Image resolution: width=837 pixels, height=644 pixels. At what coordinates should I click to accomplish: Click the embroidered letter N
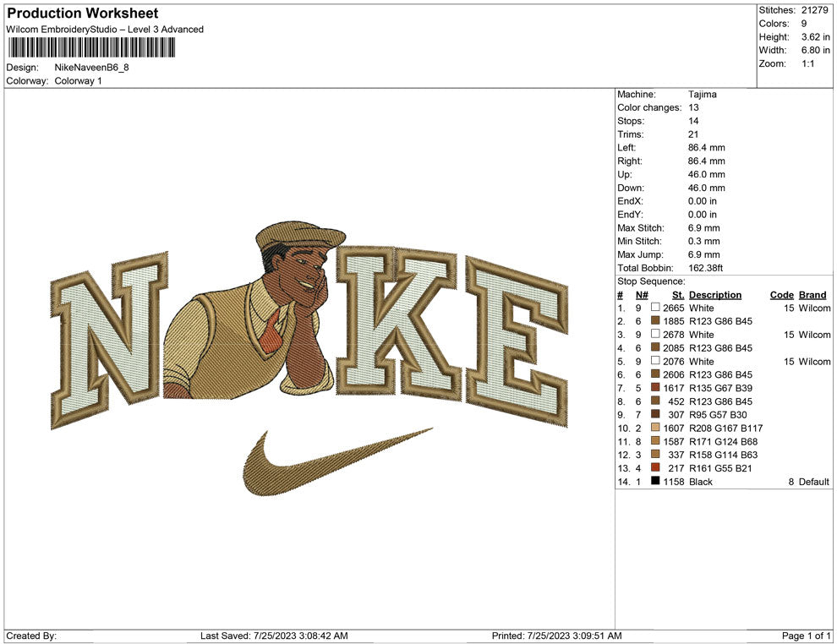click(x=109, y=340)
